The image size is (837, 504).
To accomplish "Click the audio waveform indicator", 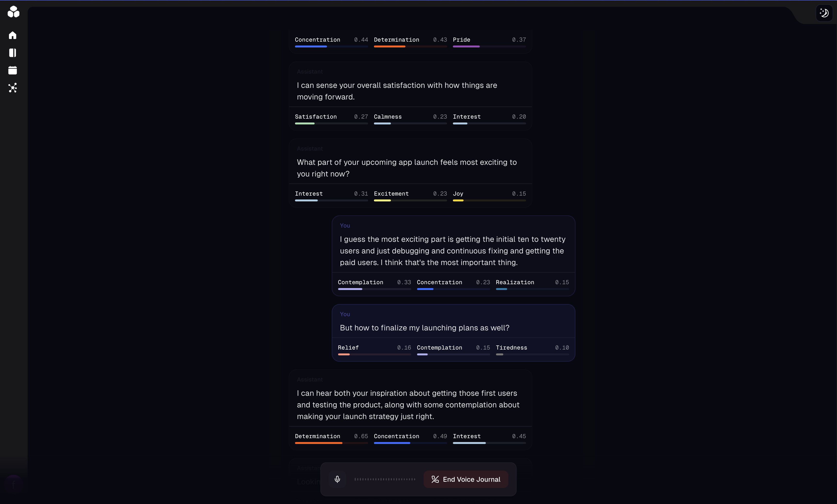I will [x=385, y=479].
